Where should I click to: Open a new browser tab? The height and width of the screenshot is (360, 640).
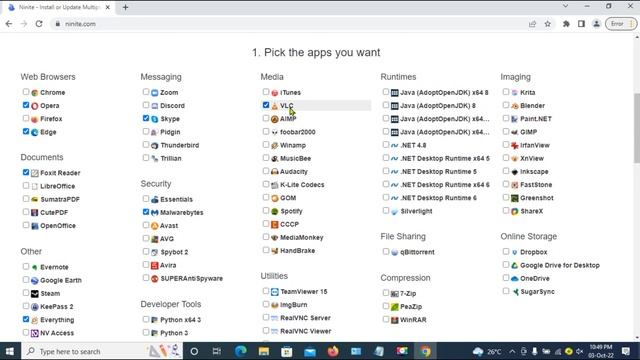click(125, 7)
